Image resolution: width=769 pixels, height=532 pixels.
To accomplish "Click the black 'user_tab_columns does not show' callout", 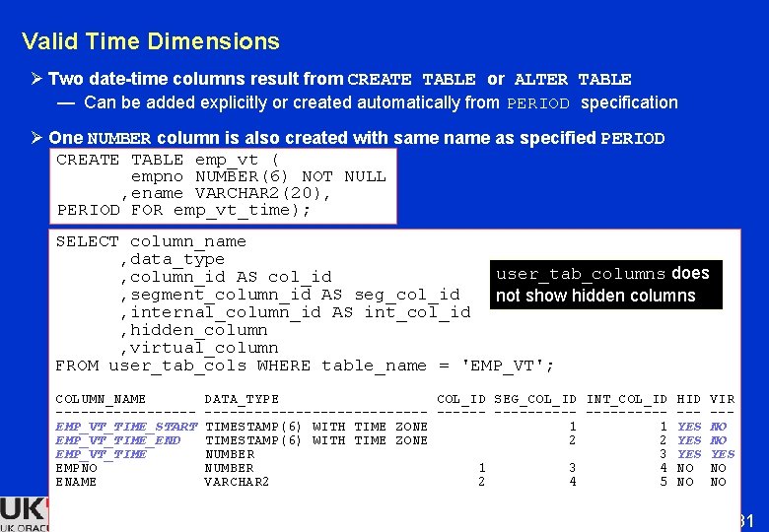I will coord(606,285).
